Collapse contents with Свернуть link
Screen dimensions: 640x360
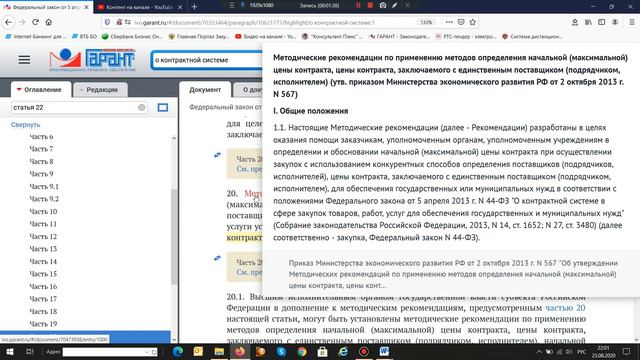[x=25, y=124]
